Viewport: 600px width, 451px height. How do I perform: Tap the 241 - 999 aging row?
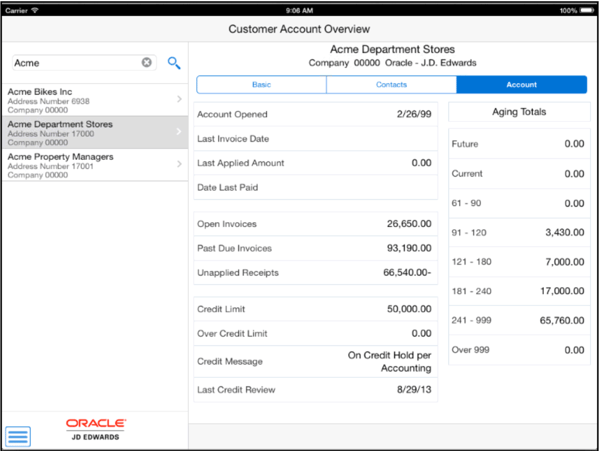tap(519, 321)
